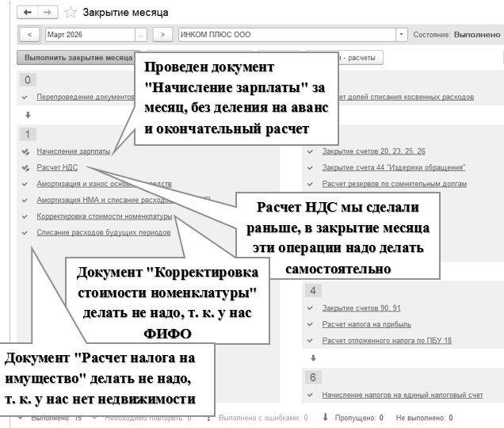Click the period field showing Март 2026

(90, 35)
